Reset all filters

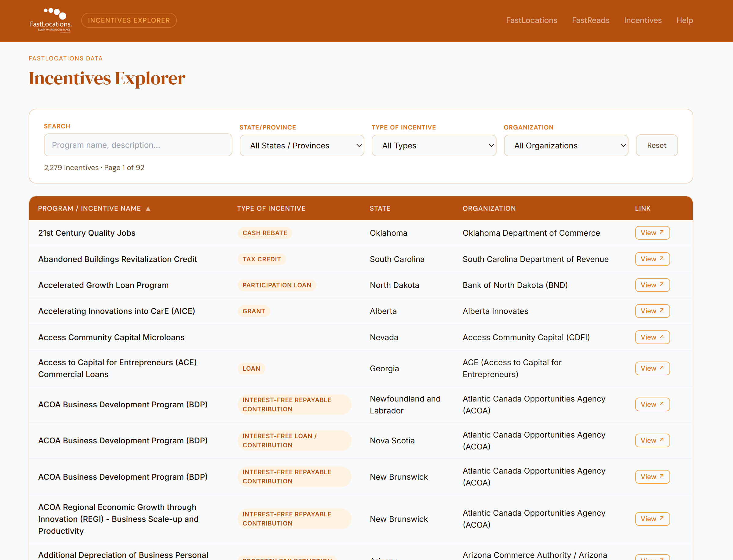coord(657,145)
